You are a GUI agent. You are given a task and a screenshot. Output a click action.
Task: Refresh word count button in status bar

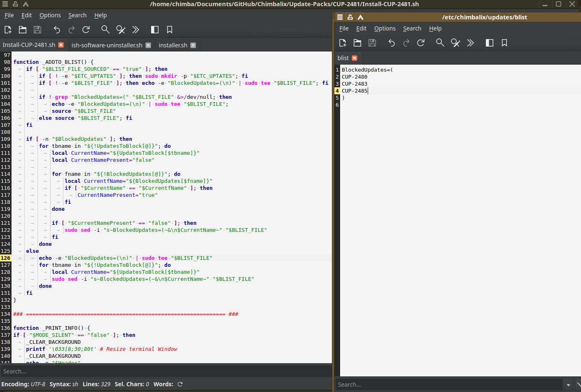(180, 384)
